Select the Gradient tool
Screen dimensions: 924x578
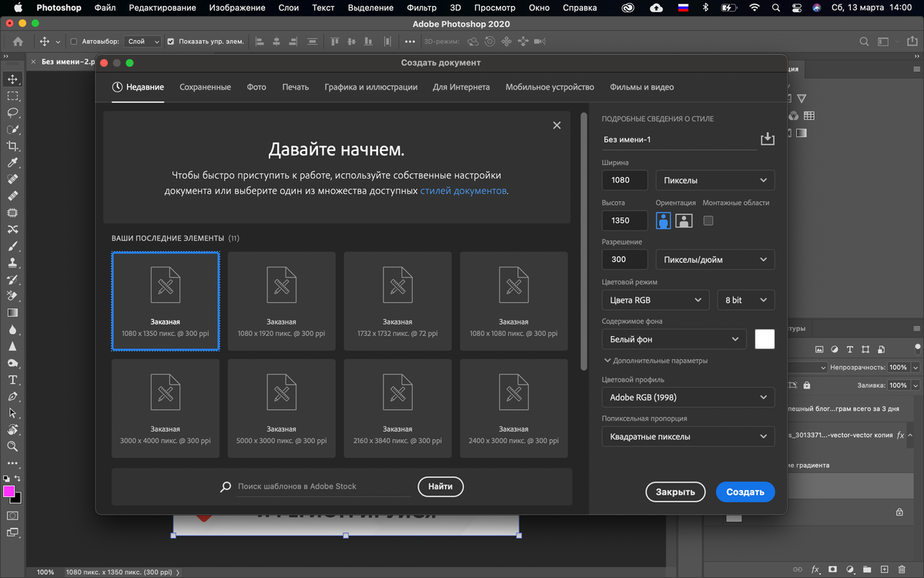12,313
